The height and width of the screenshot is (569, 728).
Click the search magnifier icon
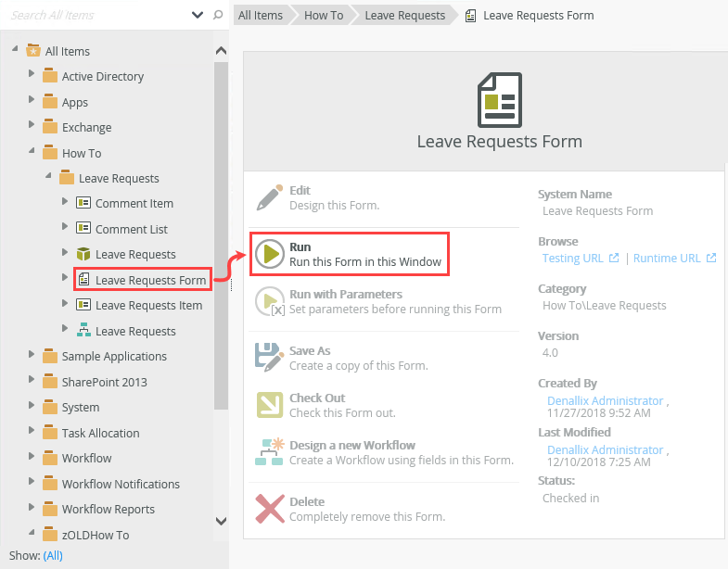tap(218, 15)
